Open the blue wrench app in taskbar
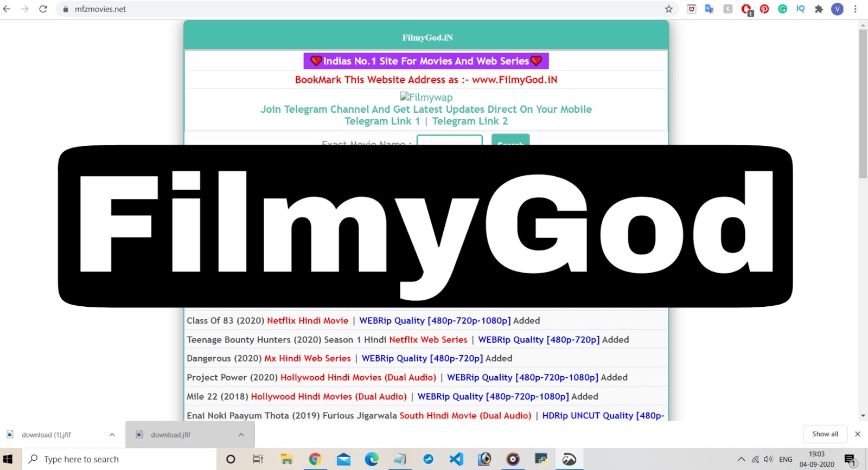 [428, 459]
